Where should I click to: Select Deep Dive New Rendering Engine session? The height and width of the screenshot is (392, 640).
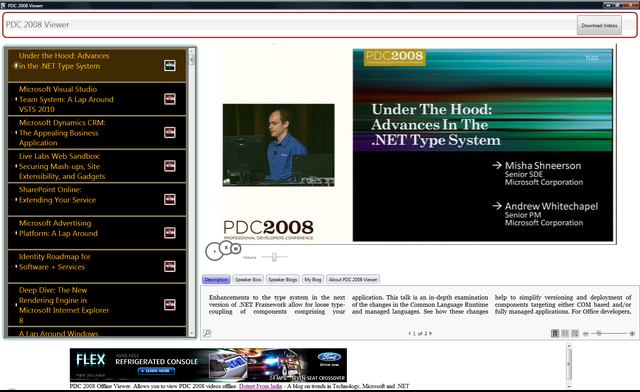(97, 305)
